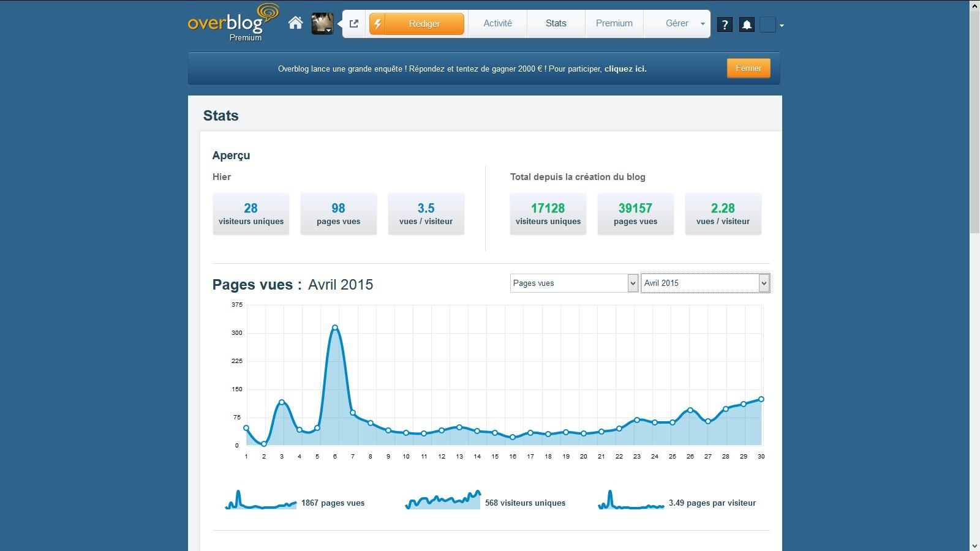This screenshot has width=980, height=551.
Task: Click the chart data point on day 30
Action: 761,399
